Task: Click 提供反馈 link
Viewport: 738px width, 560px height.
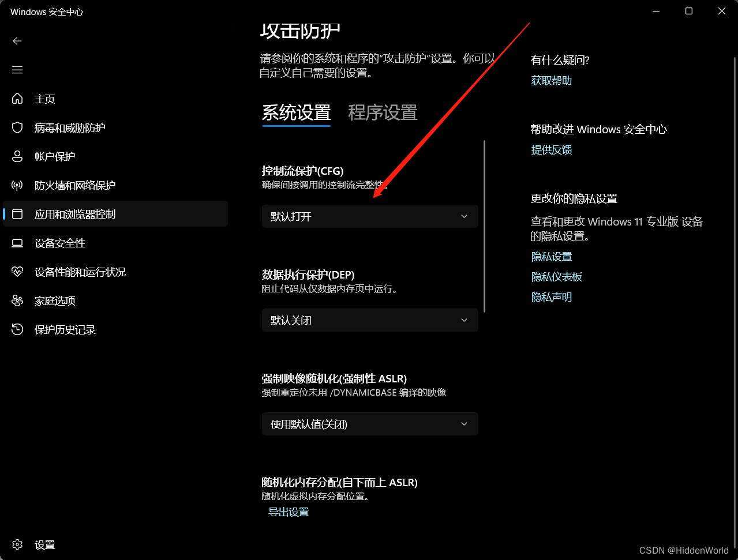Action: click(x=551, y=149)
